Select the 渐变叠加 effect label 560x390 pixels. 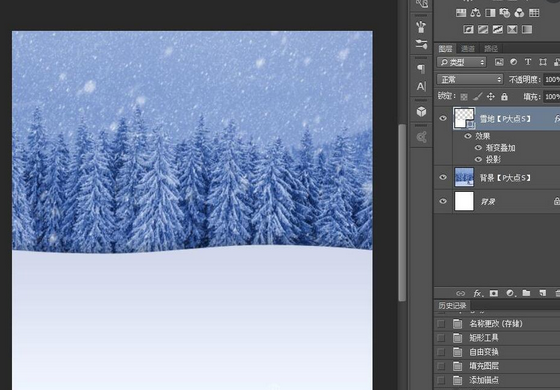coord(500,148)
